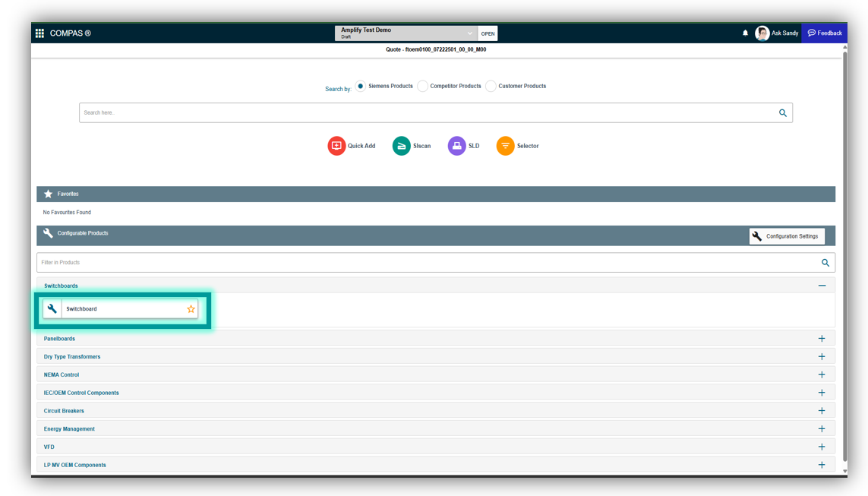Expand the NEMA Control section
The width and height of the screenshot is (868, 496).
(x=822, y=374)
